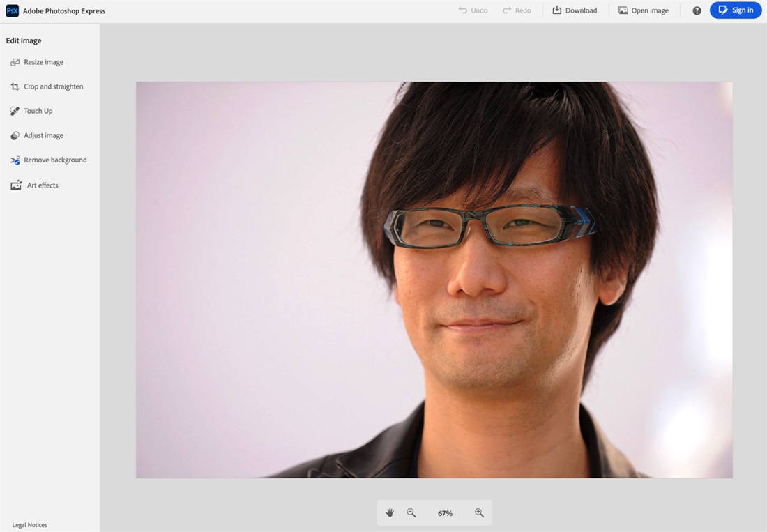Screen dimensions: 767x532
Task: Activate the Remove background tool
Action: pos(55,160)
